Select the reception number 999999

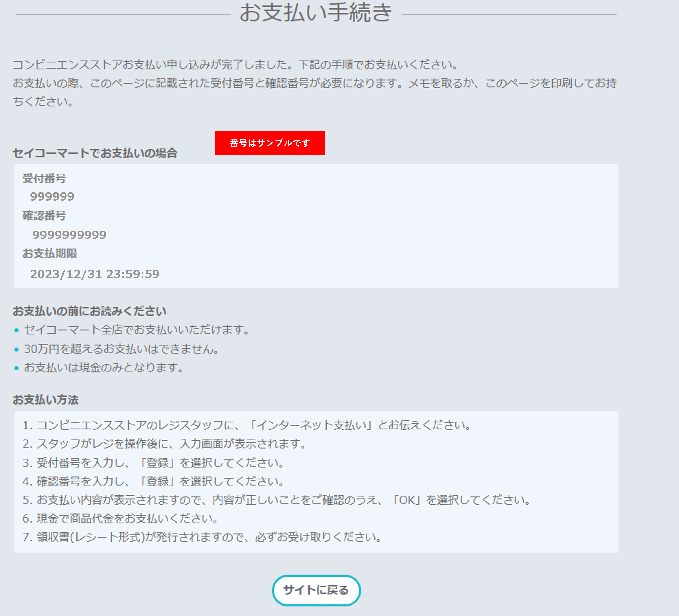[52, 196]
